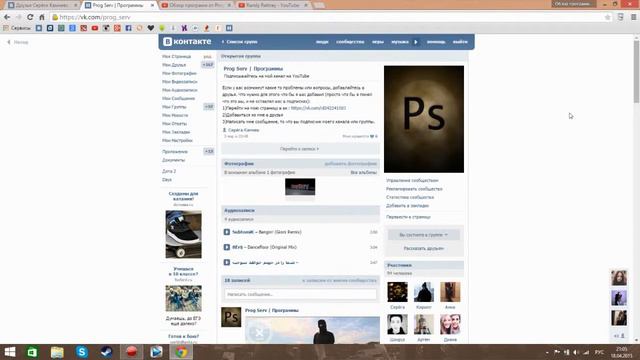Play the second audio track Dancefloor
Viewport: 640px width, 360px height.
coord(227,247)
